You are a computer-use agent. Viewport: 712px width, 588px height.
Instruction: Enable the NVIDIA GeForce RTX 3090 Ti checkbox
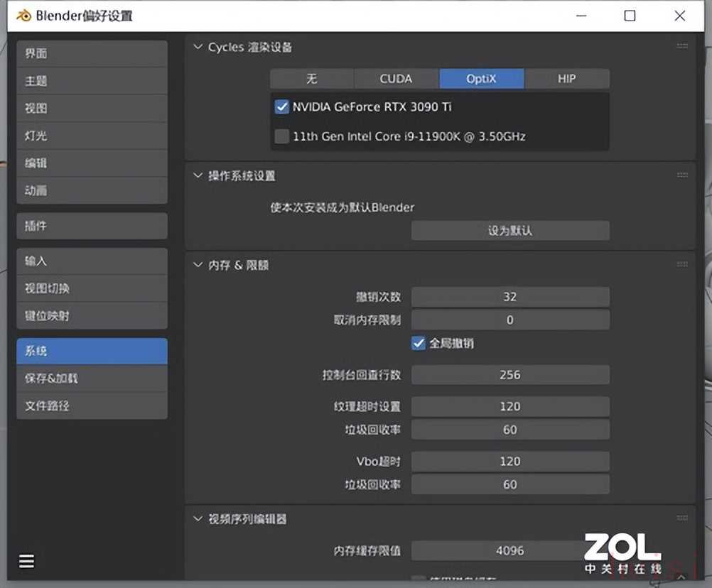(281, 107)
